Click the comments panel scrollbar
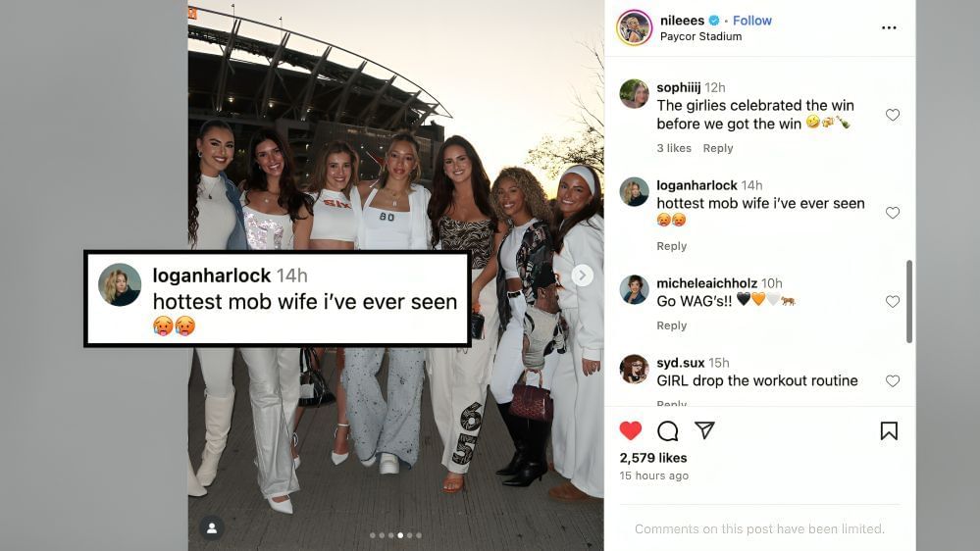This screenshot has width=980, height=551. pos(908,301)
